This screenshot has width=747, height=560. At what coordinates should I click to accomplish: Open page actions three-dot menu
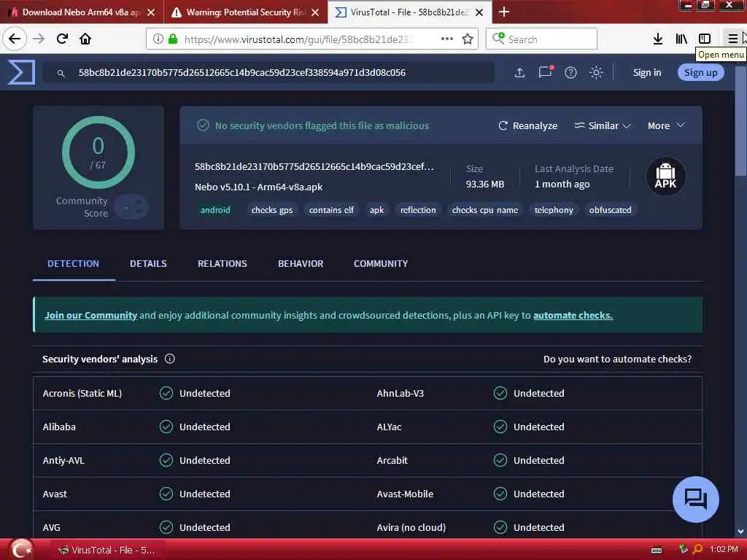pyautogui.click(x=447, y=39)
